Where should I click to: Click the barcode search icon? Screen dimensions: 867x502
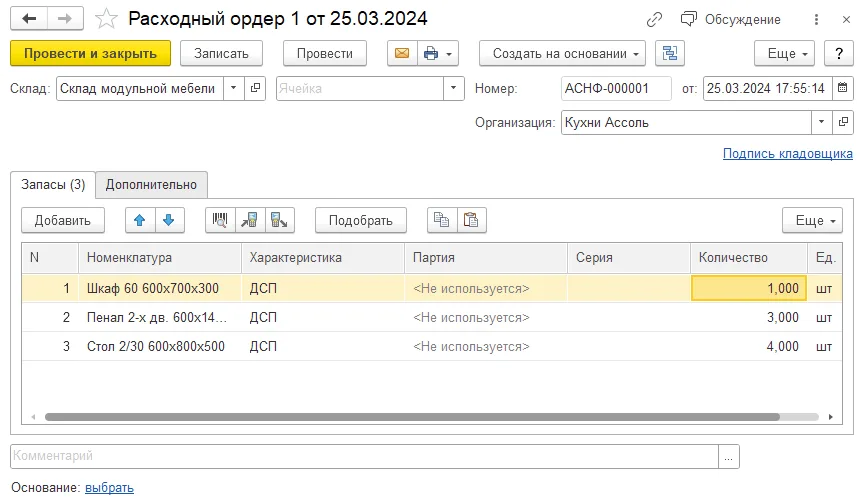(x=220, y=221)
